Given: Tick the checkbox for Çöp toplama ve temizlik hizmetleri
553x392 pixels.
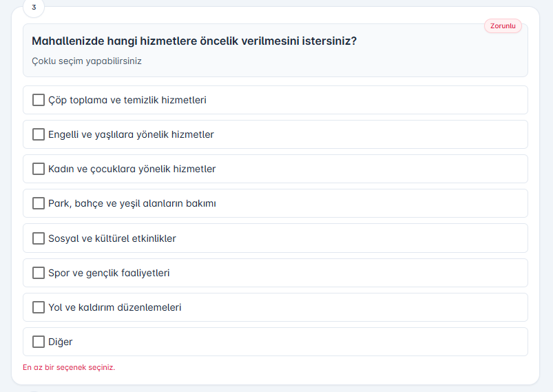Looking at the screenshot, I should [39, 100].
